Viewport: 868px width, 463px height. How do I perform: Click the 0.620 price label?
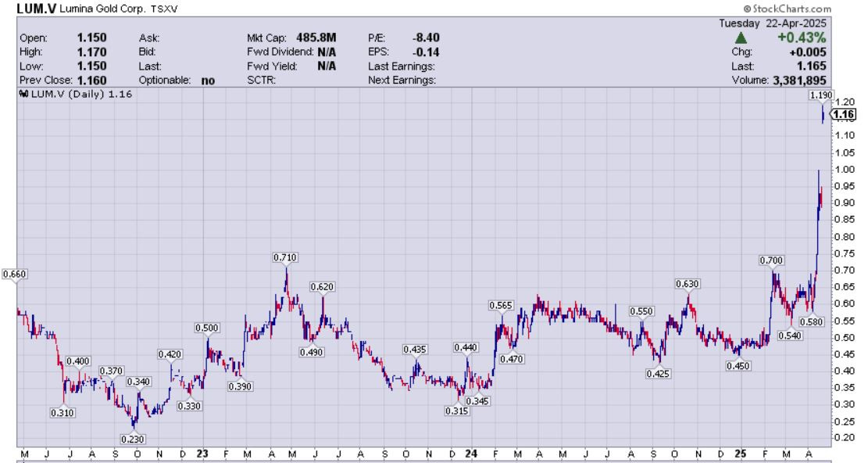[322, 287]
